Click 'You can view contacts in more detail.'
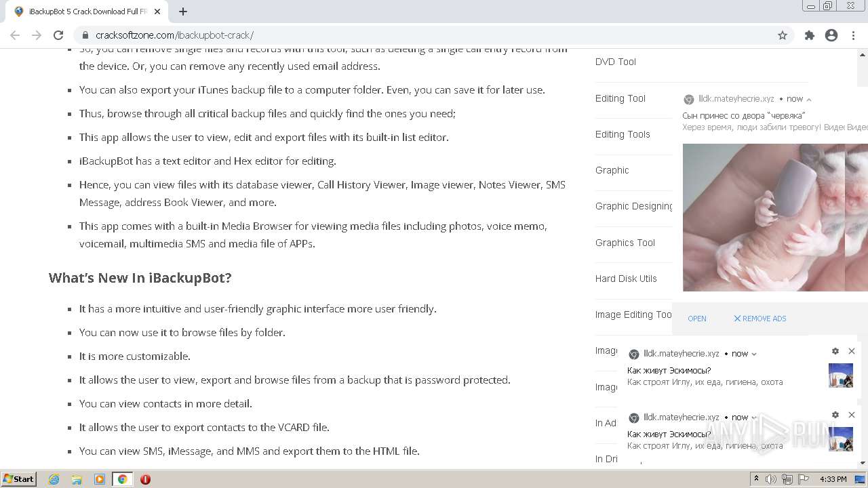The width and height of the screenshot is (868, 488). tap(165, 403)
